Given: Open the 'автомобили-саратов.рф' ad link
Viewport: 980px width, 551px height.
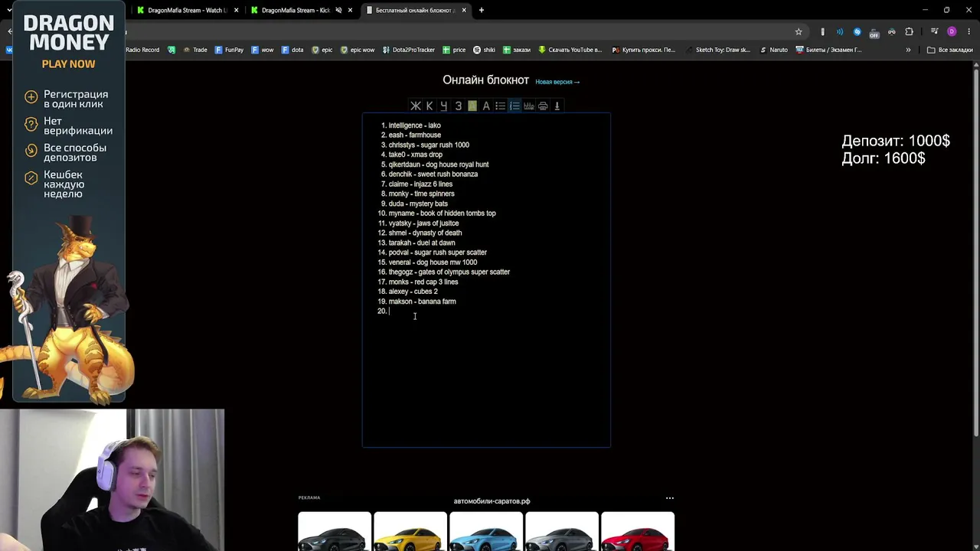Looking at the screenshot, I should click(492, 501).
